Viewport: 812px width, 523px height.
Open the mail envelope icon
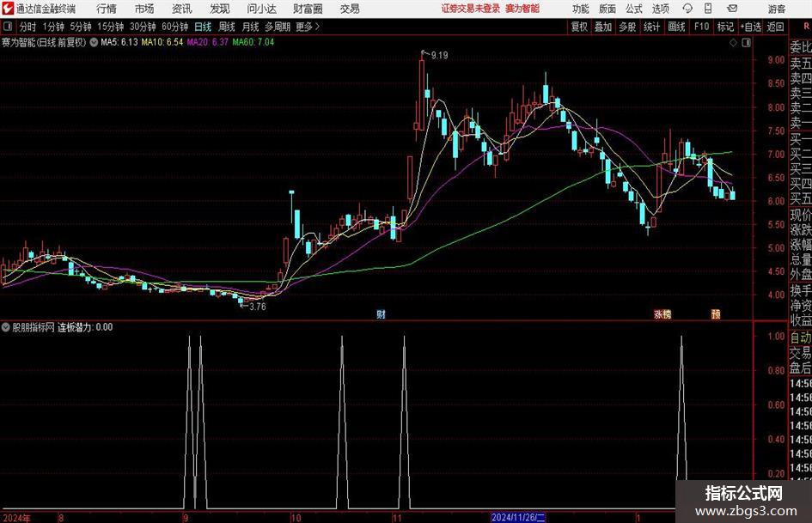click(732, 9)
